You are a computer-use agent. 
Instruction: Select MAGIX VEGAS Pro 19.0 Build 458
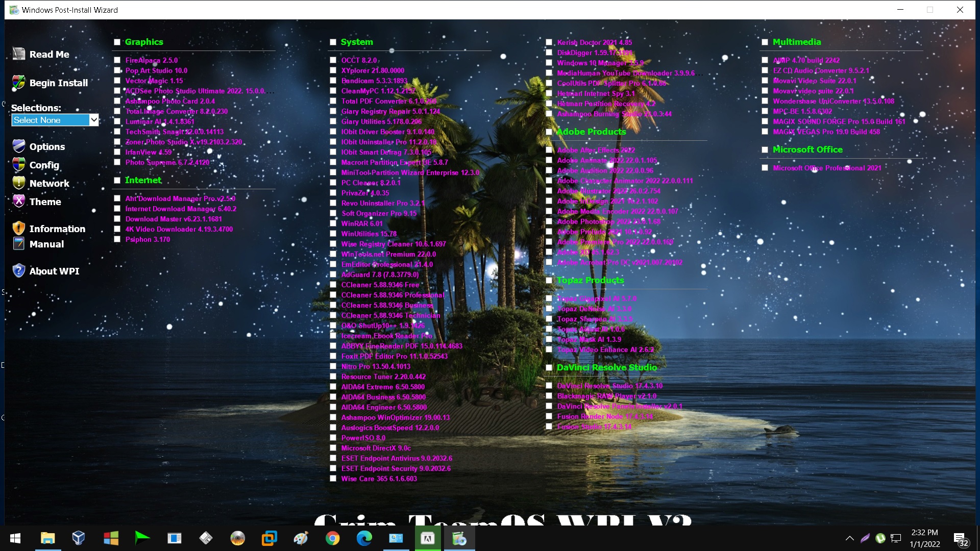pos(826,132)
